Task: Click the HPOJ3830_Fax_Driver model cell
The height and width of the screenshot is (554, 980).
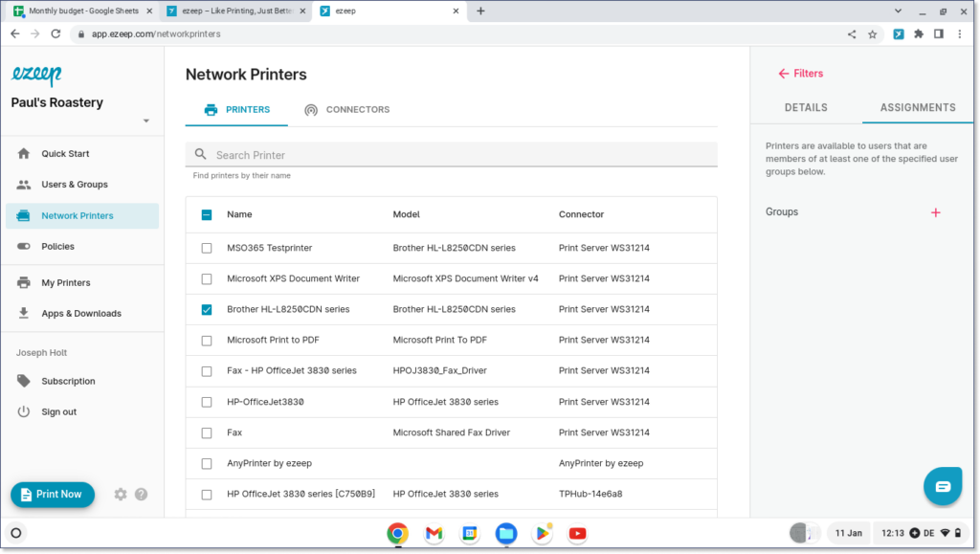Action: tap(440, 370)
